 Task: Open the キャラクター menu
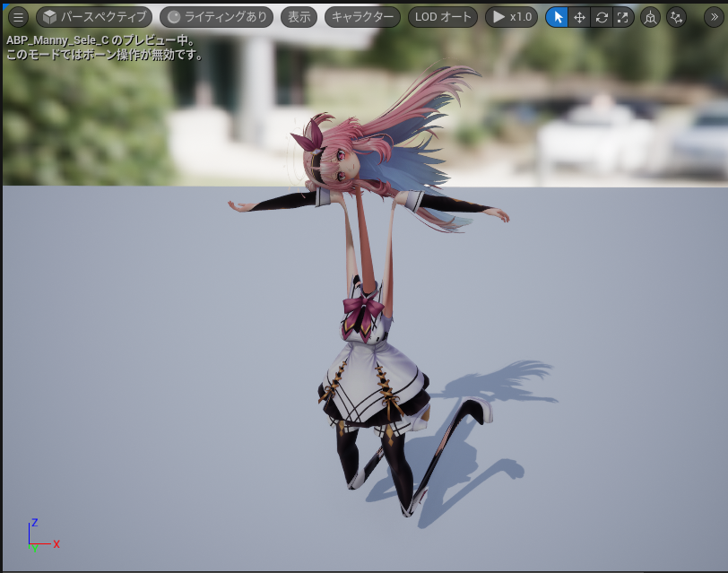(x=362, y=17)
